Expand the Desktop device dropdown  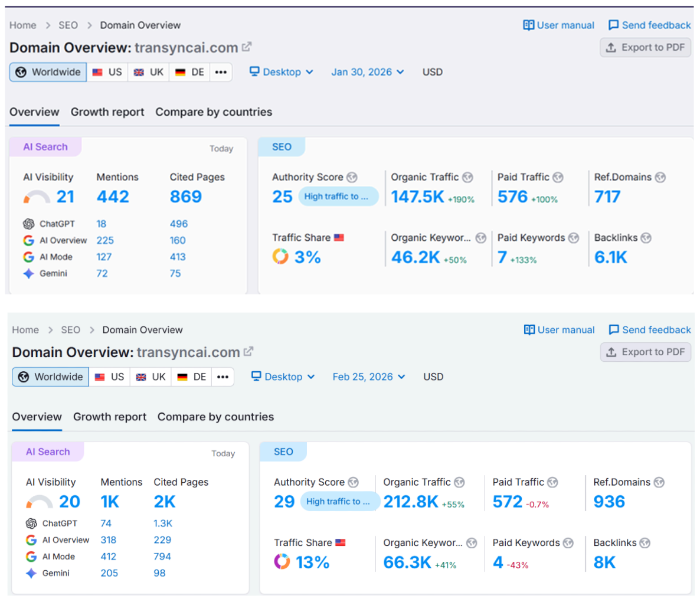282,71
